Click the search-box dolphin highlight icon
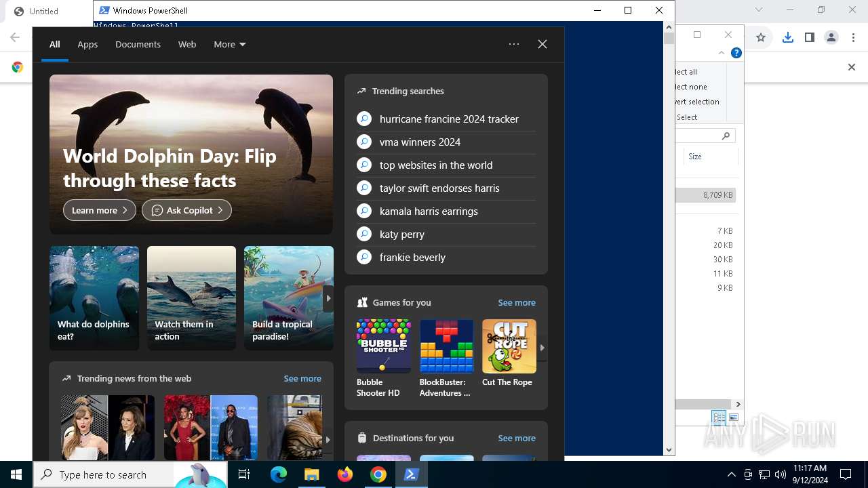This screenshot has width=868, height=488. [201, 474]
